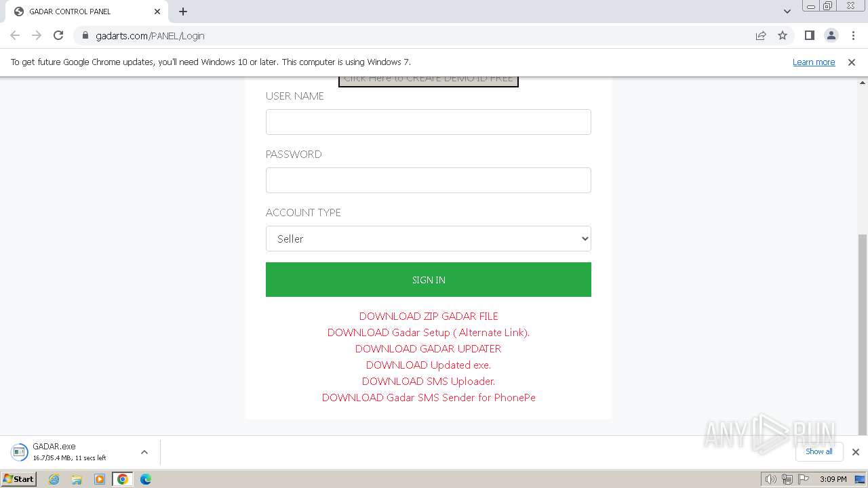Open Chrome three-dot menu
This screenshot has width=868, height=488.
(x=853, y=35)
